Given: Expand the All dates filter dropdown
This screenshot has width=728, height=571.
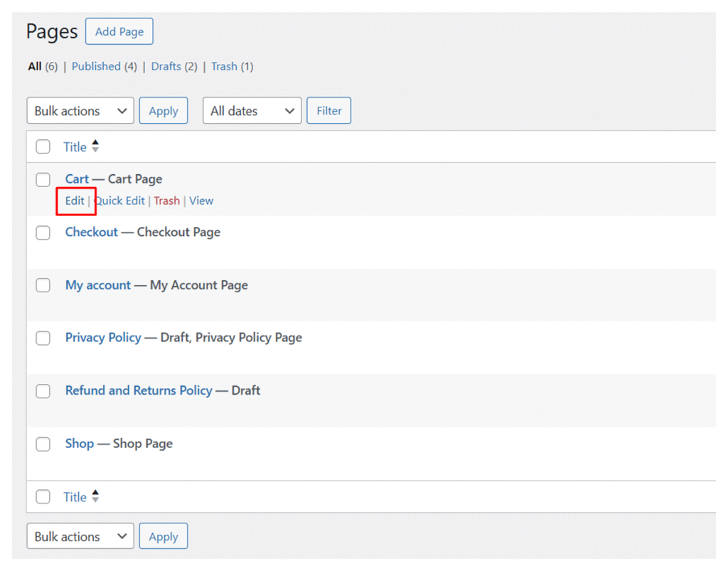Looking at the screenshot, I should pyautogui.click(x=252, y=111).
